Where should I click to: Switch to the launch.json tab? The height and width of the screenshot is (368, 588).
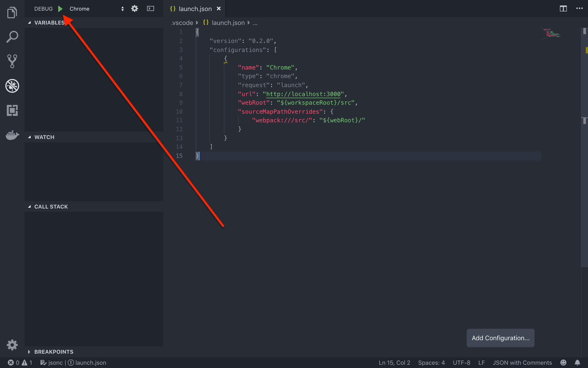pos(195,8)
